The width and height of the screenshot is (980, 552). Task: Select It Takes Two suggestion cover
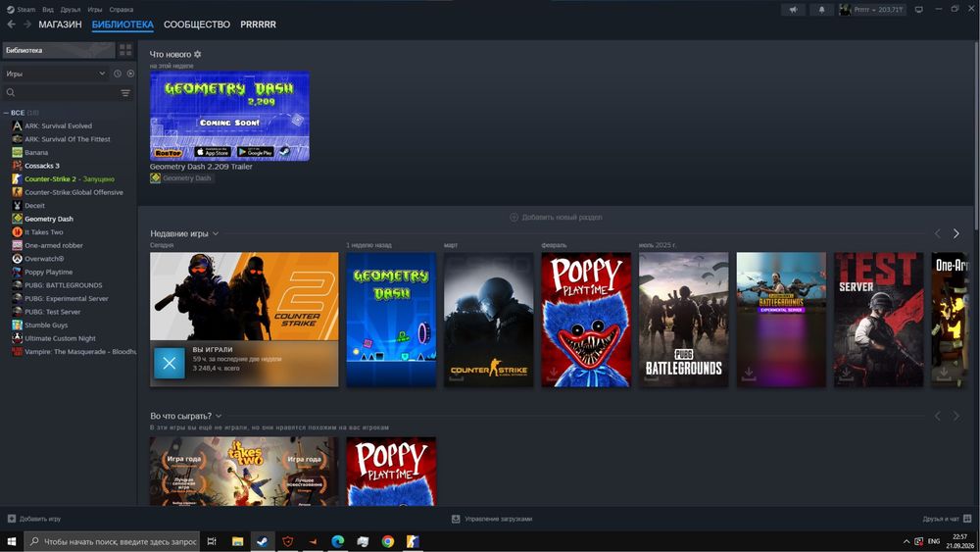pyautogui.click(x=244, y=472)
